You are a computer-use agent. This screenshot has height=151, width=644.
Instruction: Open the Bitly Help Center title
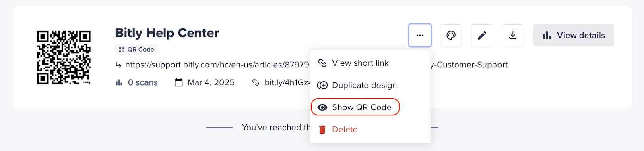[167, 33]
